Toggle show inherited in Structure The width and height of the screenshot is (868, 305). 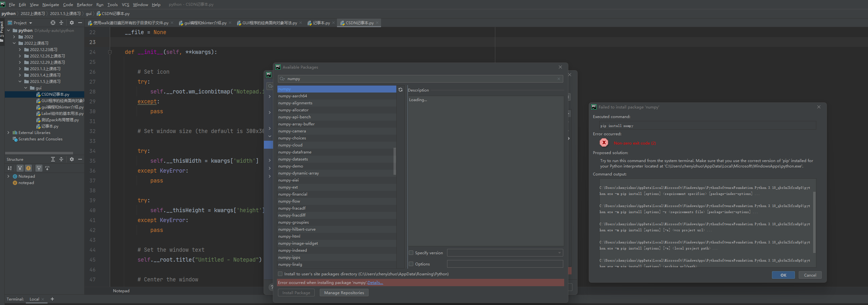click(20, 168)
